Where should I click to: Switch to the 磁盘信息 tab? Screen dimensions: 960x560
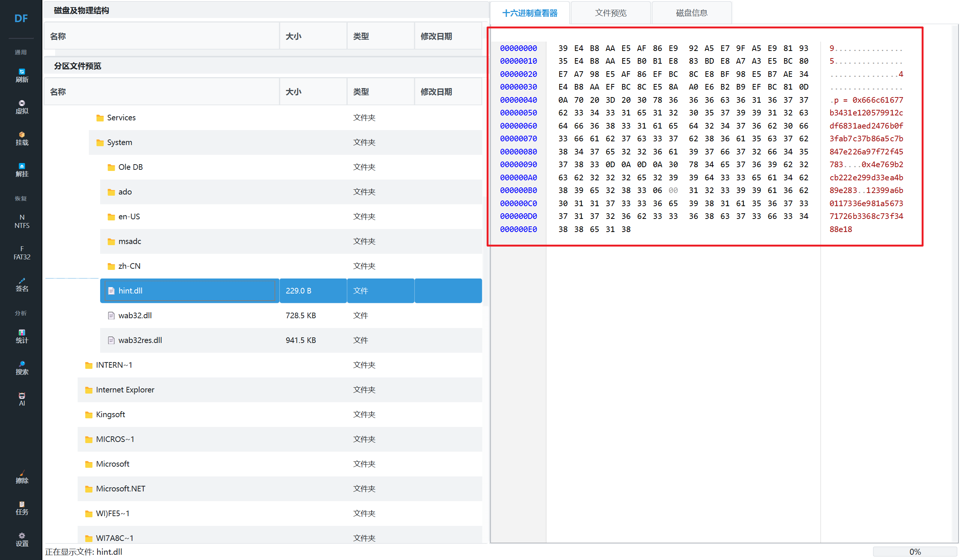691,13
